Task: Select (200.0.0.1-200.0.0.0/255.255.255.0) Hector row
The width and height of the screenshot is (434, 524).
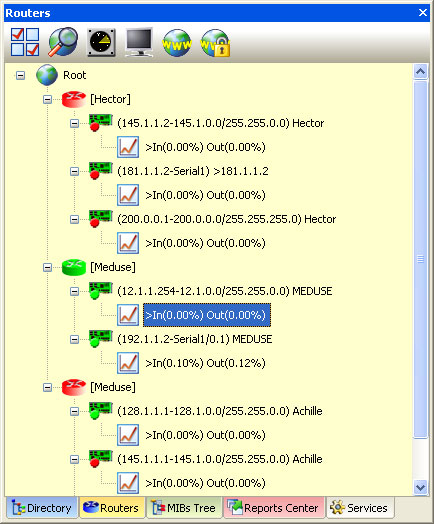Action: (x=227, y=219)
